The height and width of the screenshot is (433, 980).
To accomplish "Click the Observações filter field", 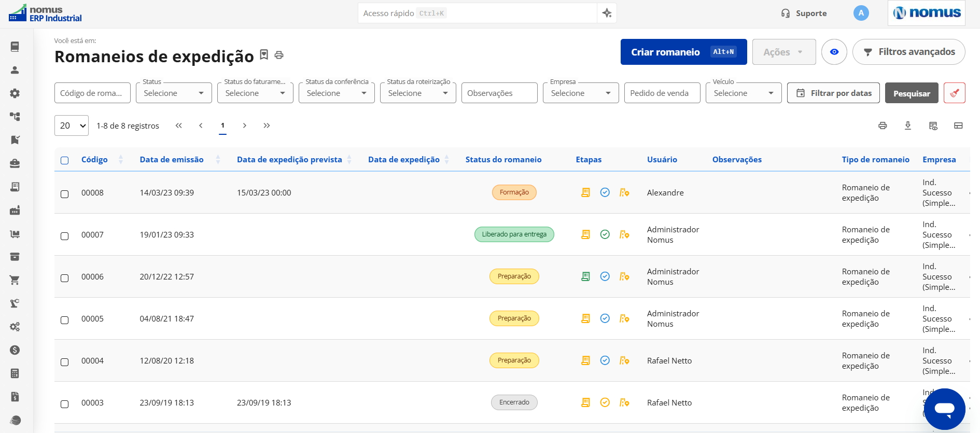I will 499,93.
